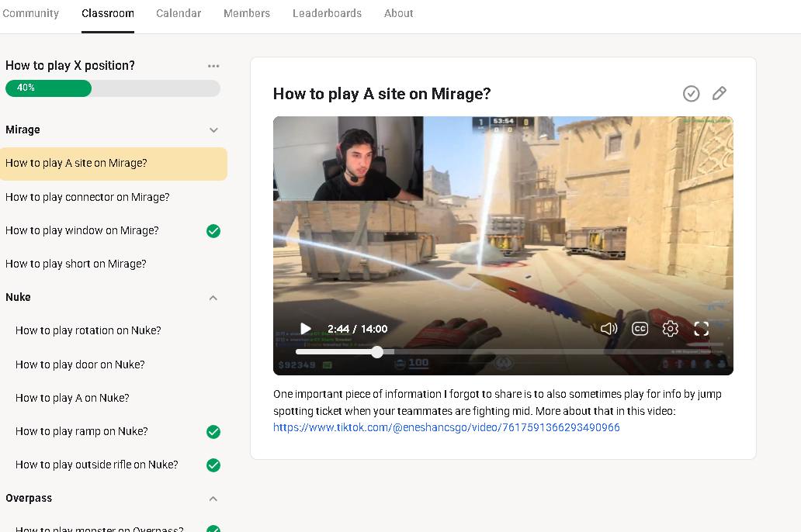Select lesson How to play A site on Mirage
The image size is (801, 532).
pos(113,164)
